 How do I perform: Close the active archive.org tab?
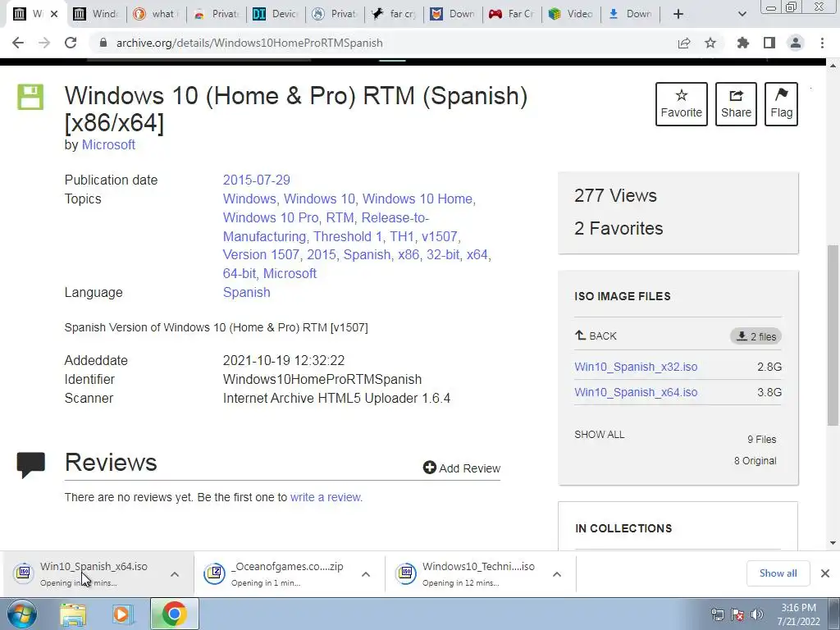point(54,14)
